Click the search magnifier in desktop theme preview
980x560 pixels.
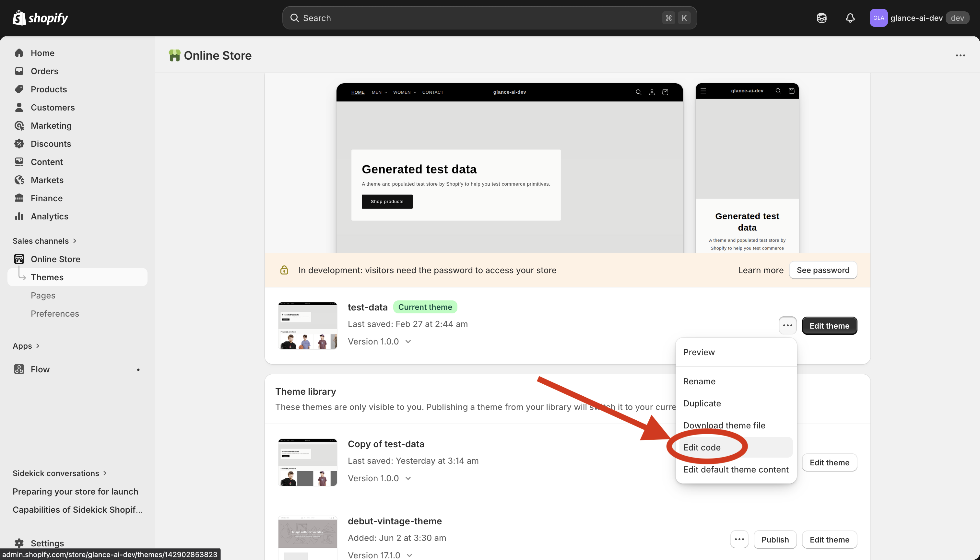pos(638,92)
